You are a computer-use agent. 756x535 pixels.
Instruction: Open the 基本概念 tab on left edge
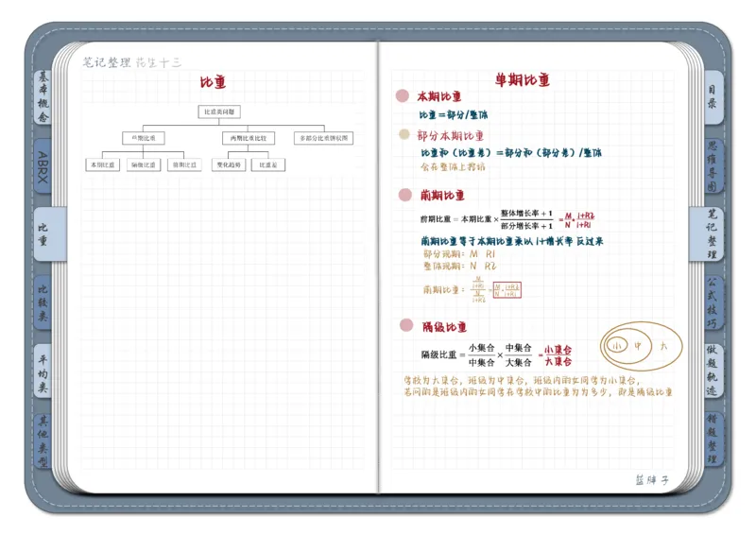pyautogui.click(x=43, y=98)
